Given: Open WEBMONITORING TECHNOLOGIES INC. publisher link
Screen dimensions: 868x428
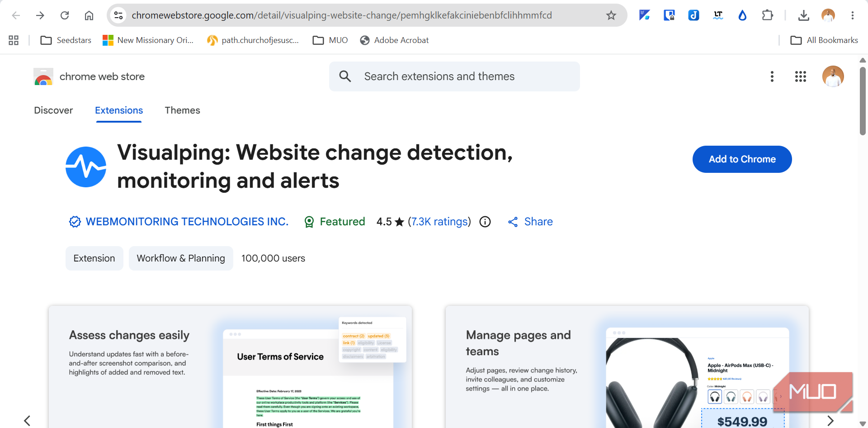Looking at the screenshot, I should coord(187,222).
